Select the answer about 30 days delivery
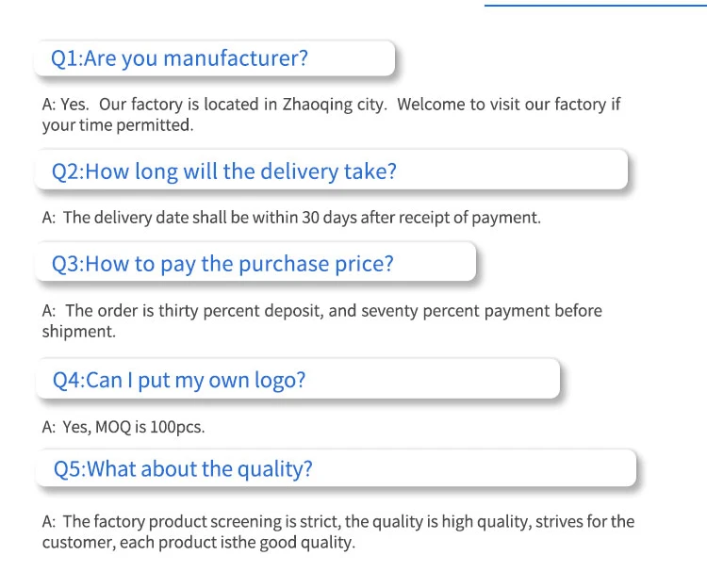 click(291, 218)
